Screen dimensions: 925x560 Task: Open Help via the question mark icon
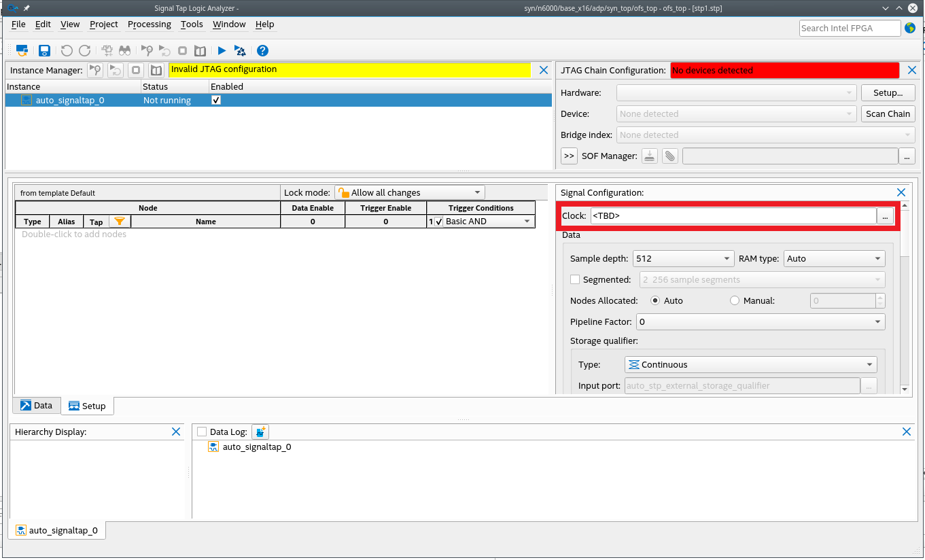point(262,50)
